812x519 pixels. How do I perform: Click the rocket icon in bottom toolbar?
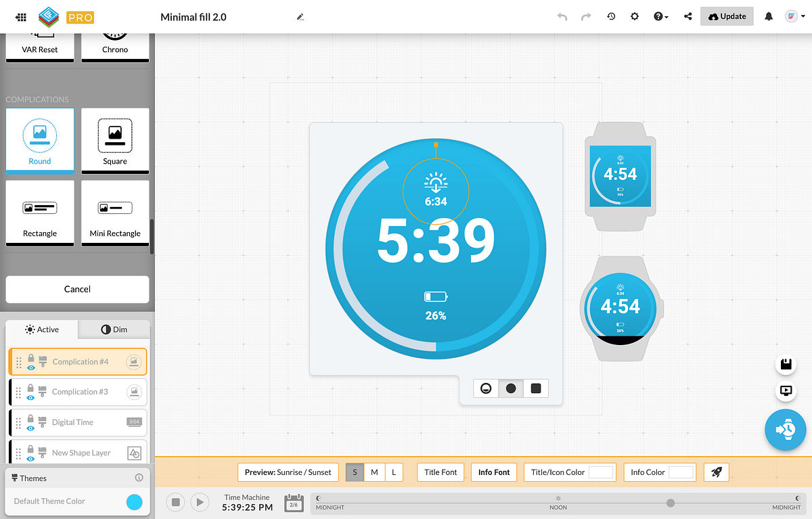coord(717,472)
